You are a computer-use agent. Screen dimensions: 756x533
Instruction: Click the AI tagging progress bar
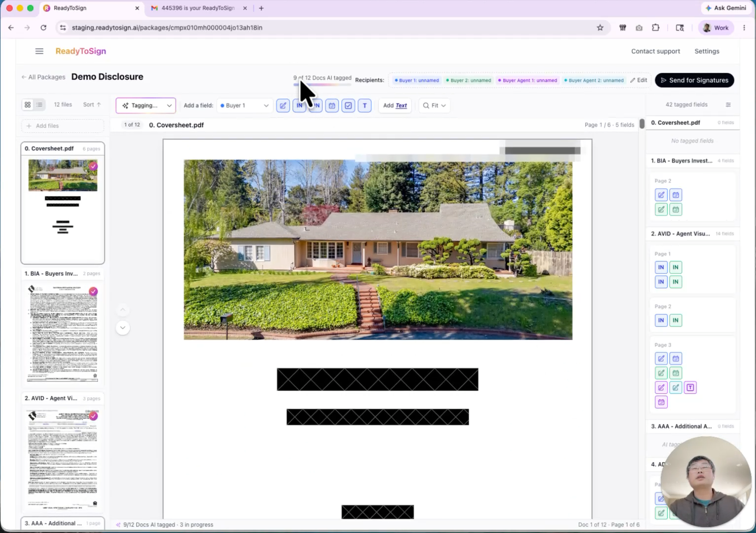322,85
